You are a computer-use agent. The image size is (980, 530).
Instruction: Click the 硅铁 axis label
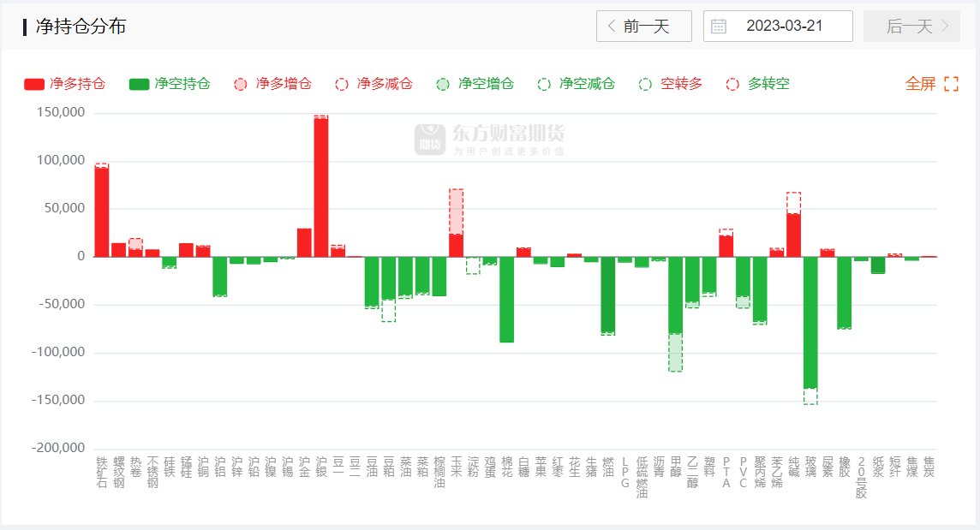tap(169, 467)
